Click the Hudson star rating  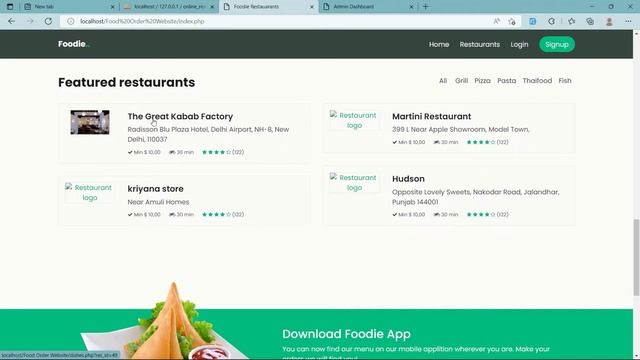tap(481, 215)
